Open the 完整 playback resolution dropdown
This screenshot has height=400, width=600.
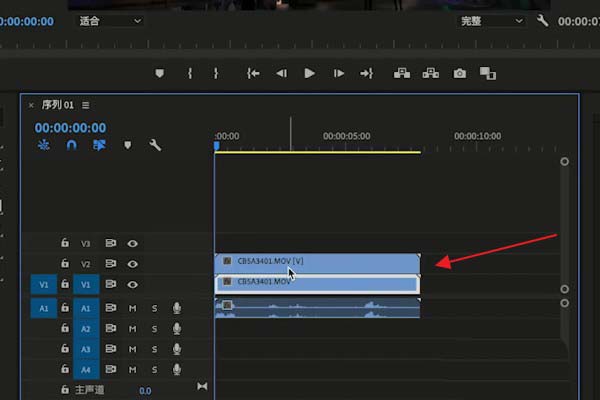pos(491,21)
